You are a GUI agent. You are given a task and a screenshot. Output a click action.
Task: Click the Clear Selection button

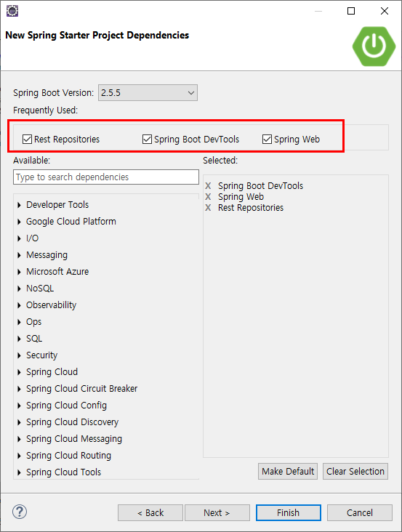pyautogui.click(x=355, y=471)
